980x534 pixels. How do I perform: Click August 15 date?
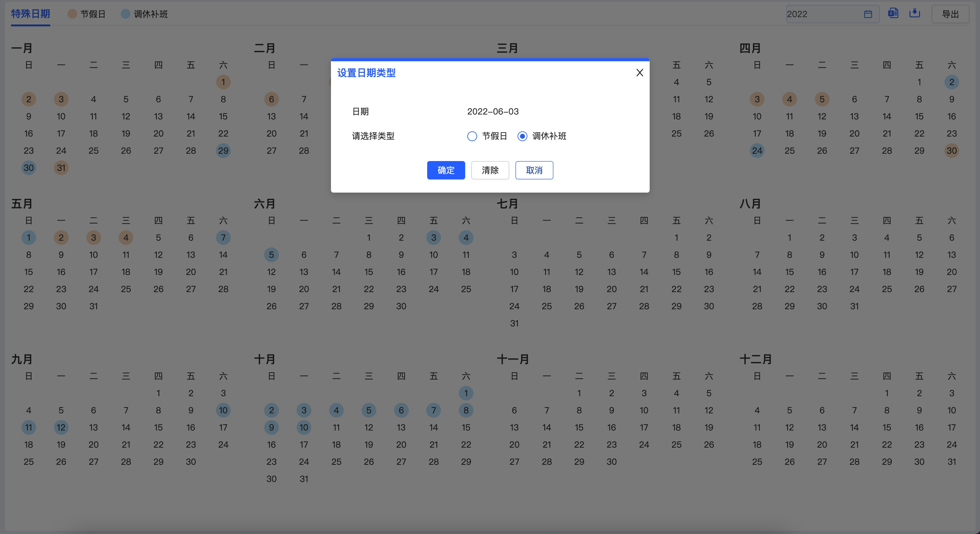(x=789, y=272)
